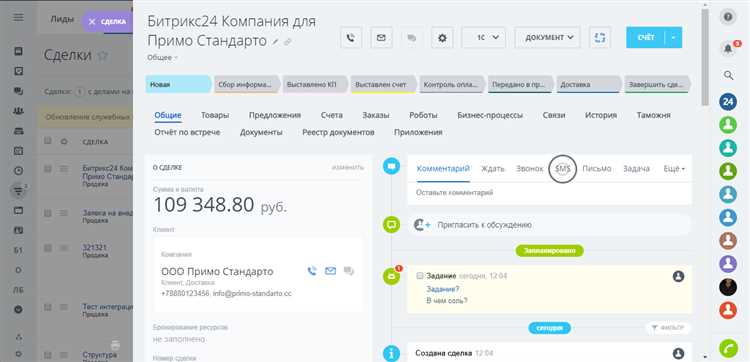Screen dimensions: 750x362
Task: Set deal stage to Сбор информации
Action: coord(247,84)
